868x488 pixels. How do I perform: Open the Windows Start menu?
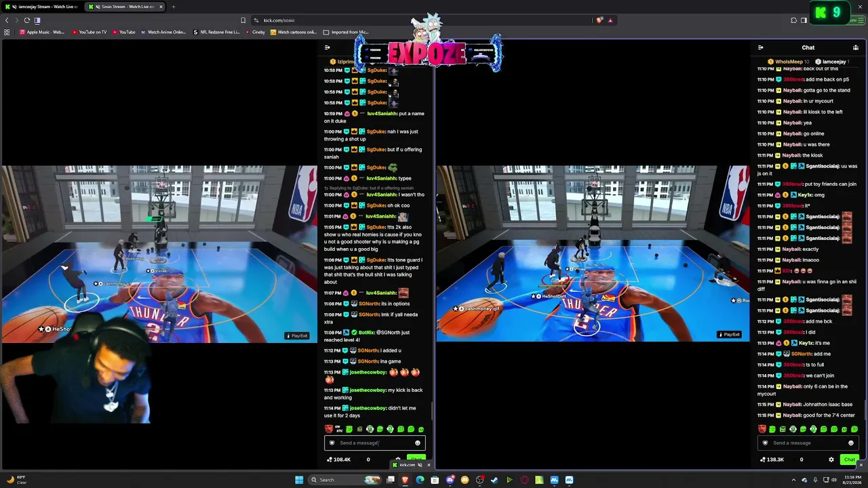point(298,480)
